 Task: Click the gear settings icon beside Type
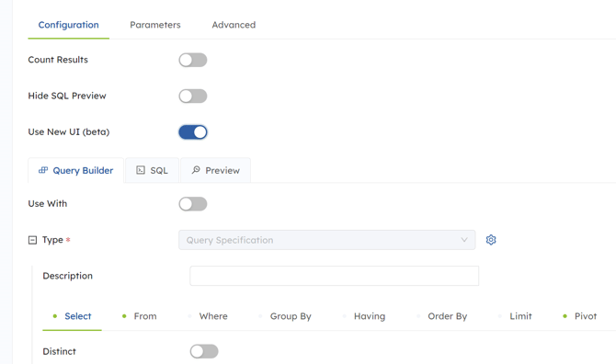491,240
